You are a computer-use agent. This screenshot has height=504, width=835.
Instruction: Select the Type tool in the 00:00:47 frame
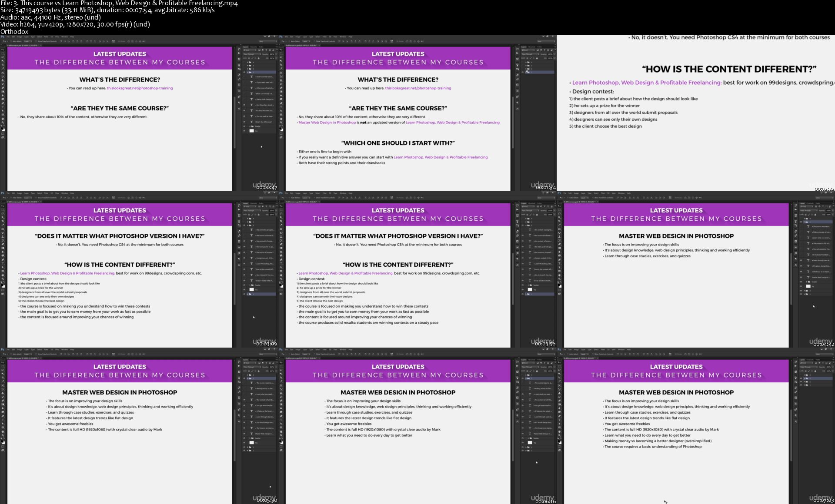[3, 107]
